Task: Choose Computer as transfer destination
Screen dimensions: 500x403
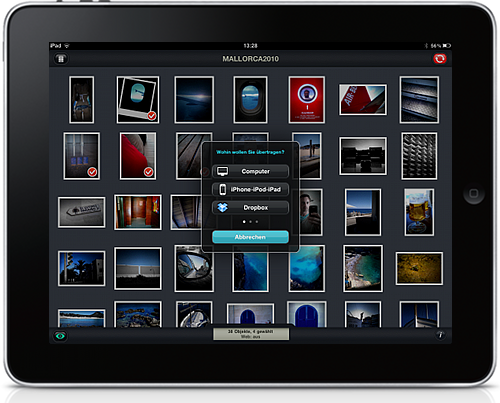Action: (250, 171)
